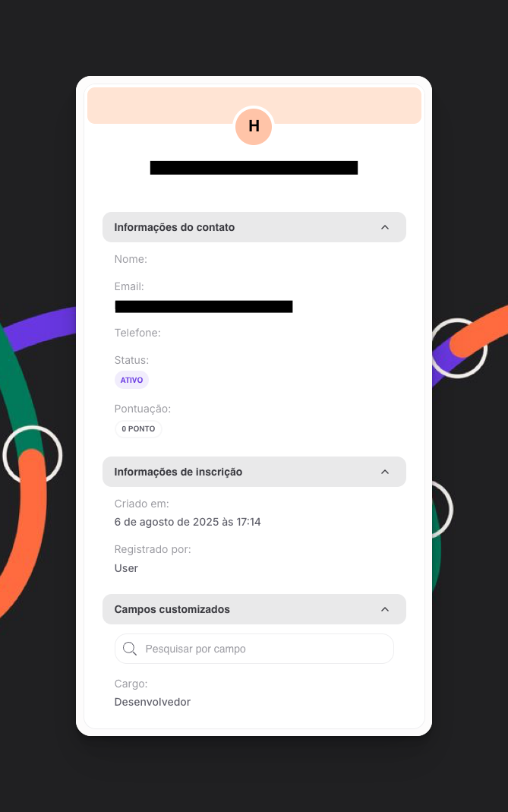Click the Nome label
This screenshot has height=812, width=508.
[x=131, y=260]
